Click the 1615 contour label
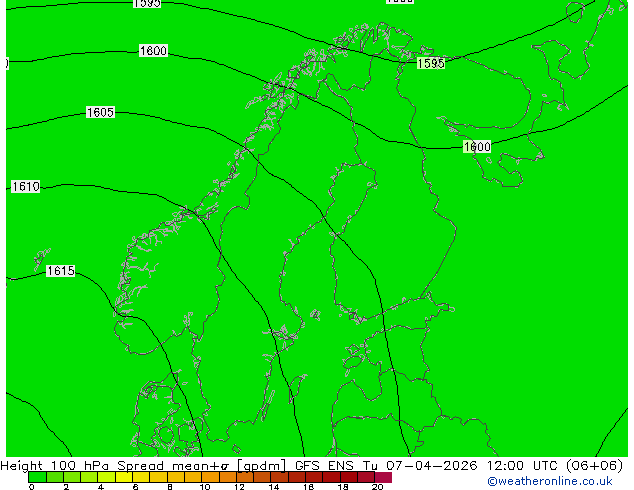 click(61, 270)
